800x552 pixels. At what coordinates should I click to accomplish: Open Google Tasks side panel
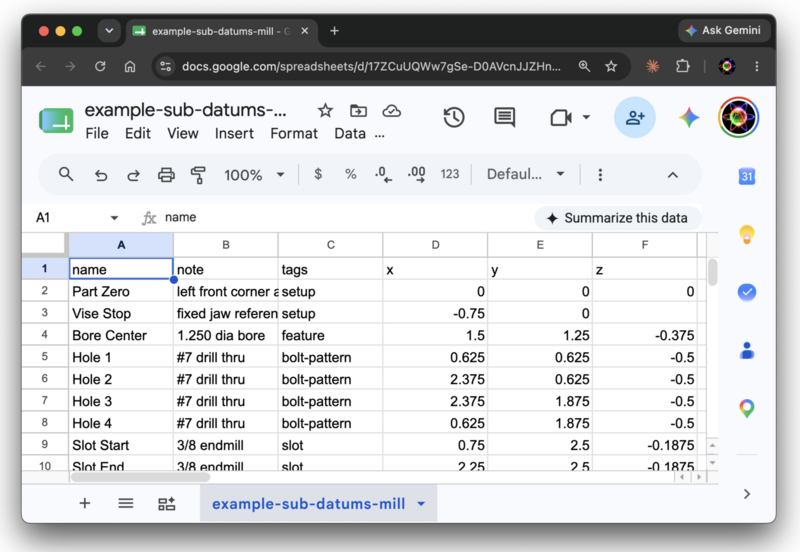(746, 292)
